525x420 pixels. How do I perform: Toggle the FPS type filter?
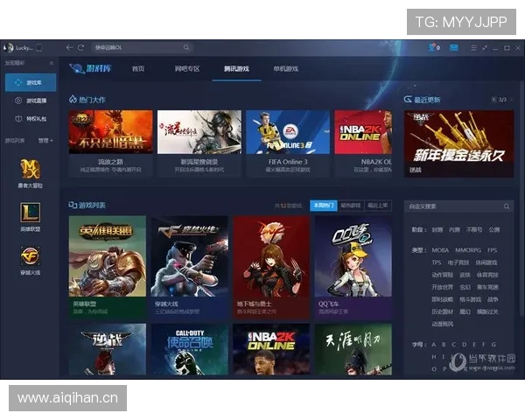493,250
